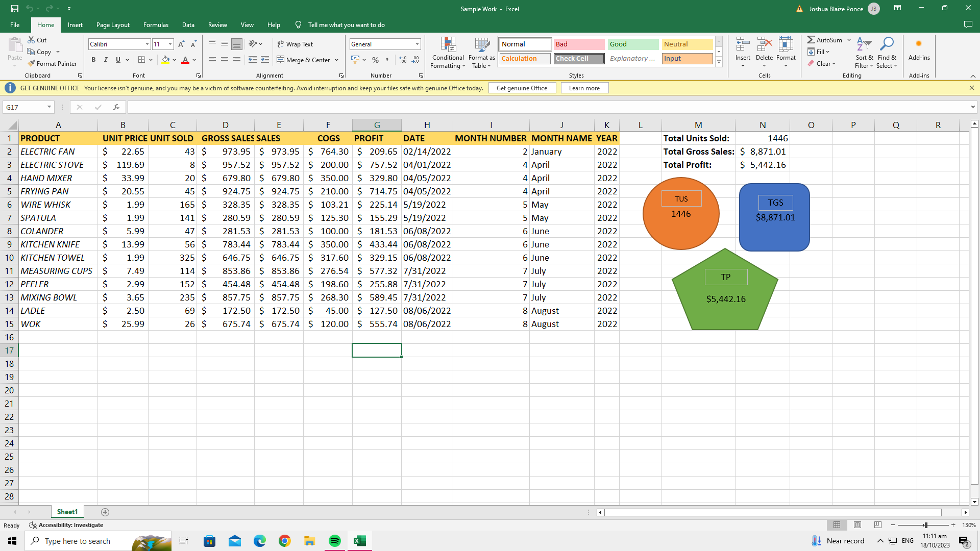
Task: Click the formula bar input
Action: pos(549,107)
